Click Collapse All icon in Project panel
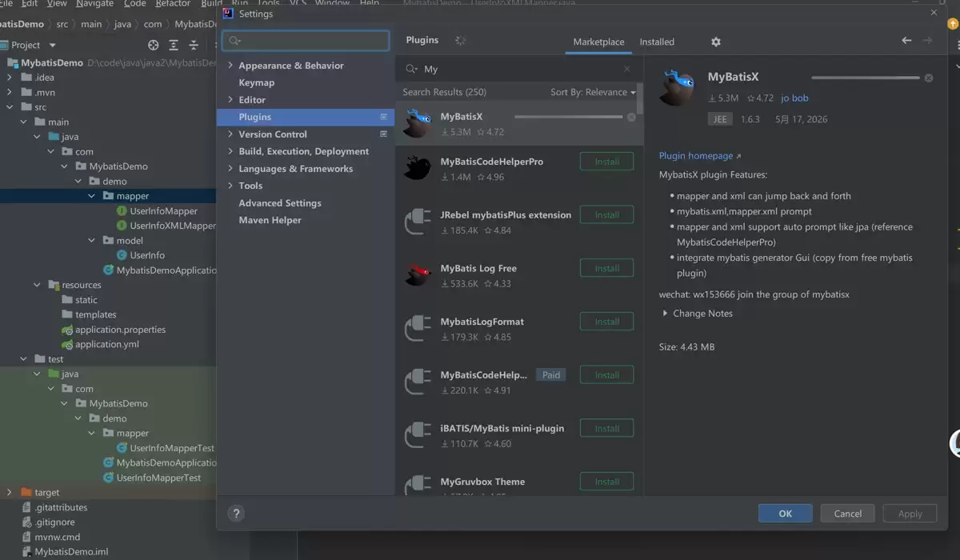The height and width of the screenshot is (560, 960). (x=194, y=46)
